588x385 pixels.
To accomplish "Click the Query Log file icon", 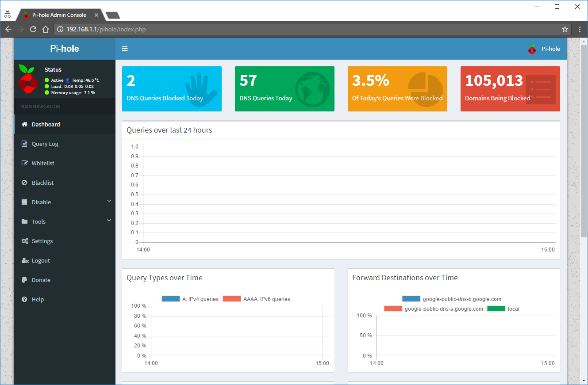I will pyautogui.click(x=24, y=144).
